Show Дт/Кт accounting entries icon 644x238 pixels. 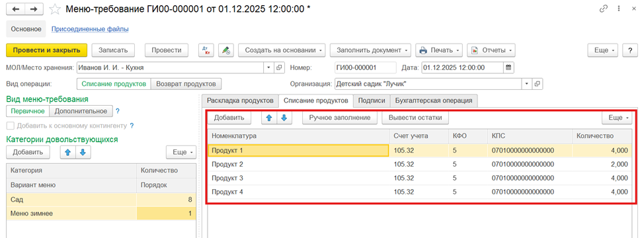206,50
